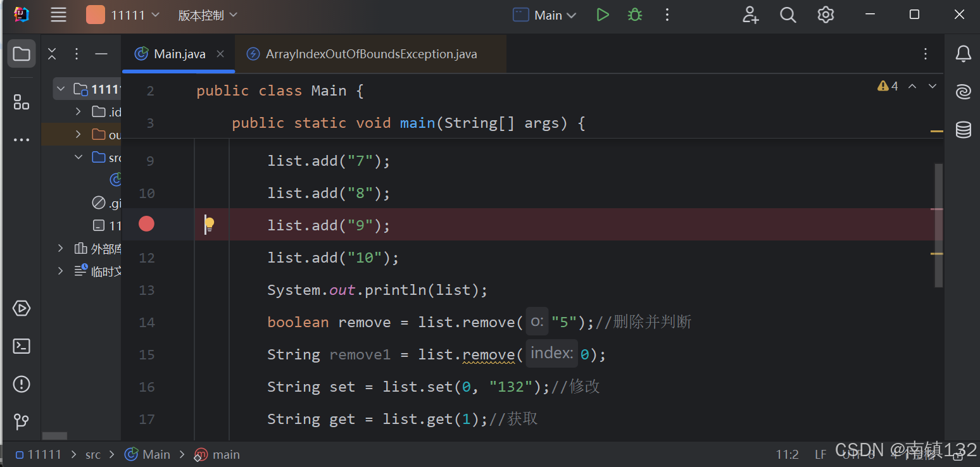This screenshot has height=467, width=980.
Task: Expand the 版本控制 dropdown in the header
Action: tap(208, 14)
